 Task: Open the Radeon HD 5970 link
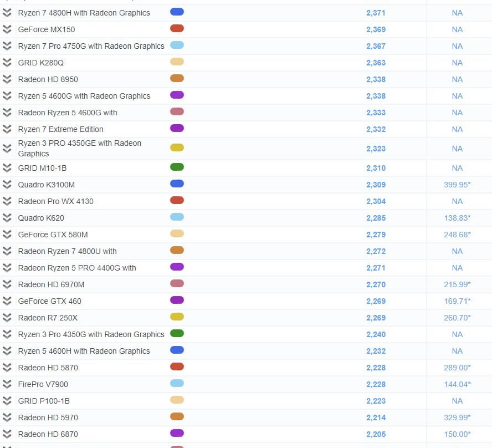(x=48, y=418)
